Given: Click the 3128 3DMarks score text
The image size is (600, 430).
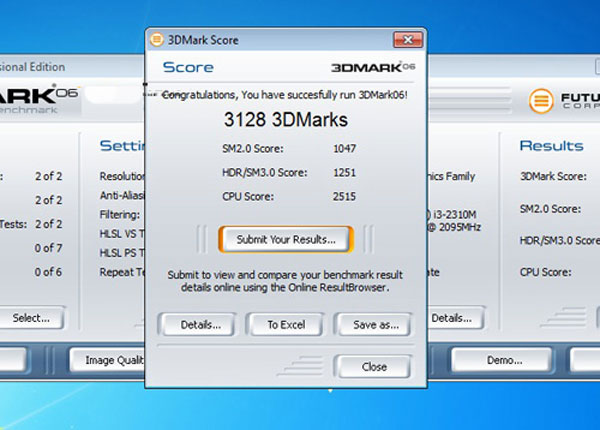Looking at the screenshot, I should tap(286, 120).
